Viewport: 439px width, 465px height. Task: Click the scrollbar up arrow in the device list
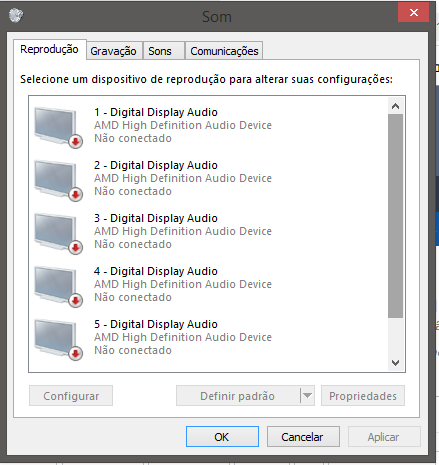396,106
